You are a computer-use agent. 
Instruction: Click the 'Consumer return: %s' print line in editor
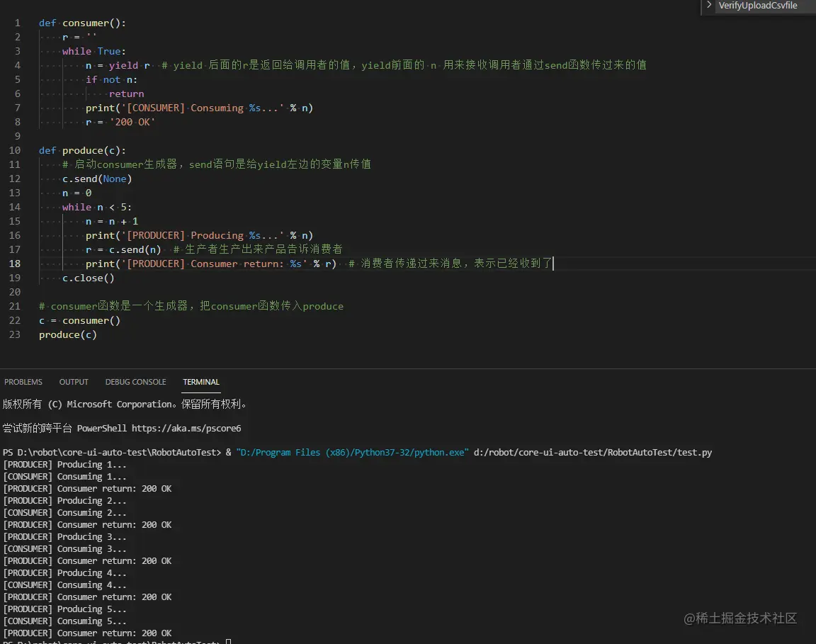pos(211,264)
